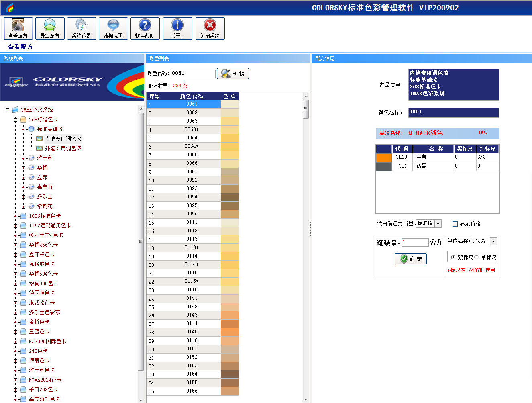Expand the 1026标准色卡 node
This screenshot has width=532, height=403.
point(16,216)
